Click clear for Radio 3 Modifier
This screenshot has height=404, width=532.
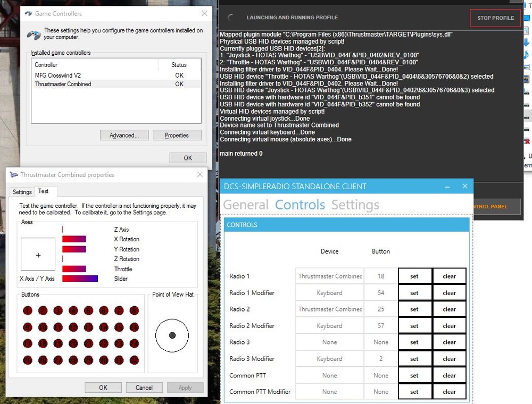pos(449,359)
